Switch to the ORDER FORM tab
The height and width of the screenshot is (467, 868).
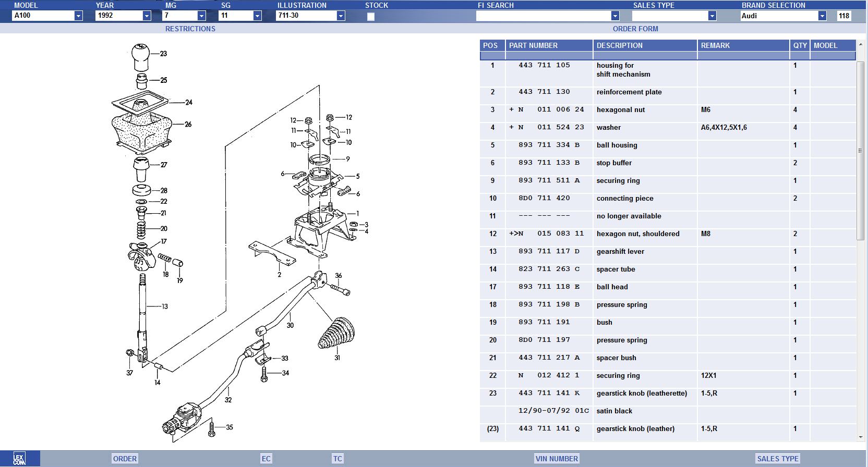point(635,29)
